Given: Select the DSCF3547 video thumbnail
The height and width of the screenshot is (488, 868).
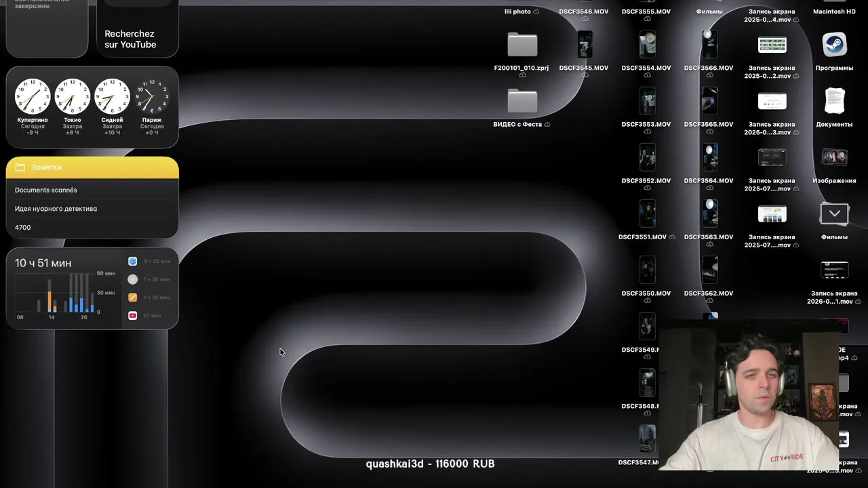Looking at the screenshot, I should (647, 439).
